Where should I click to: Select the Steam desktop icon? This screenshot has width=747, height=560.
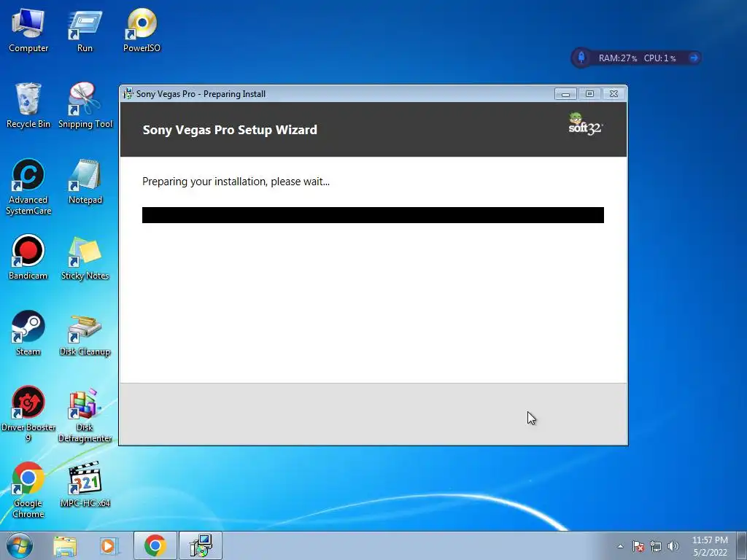click(x=28, y=333)
